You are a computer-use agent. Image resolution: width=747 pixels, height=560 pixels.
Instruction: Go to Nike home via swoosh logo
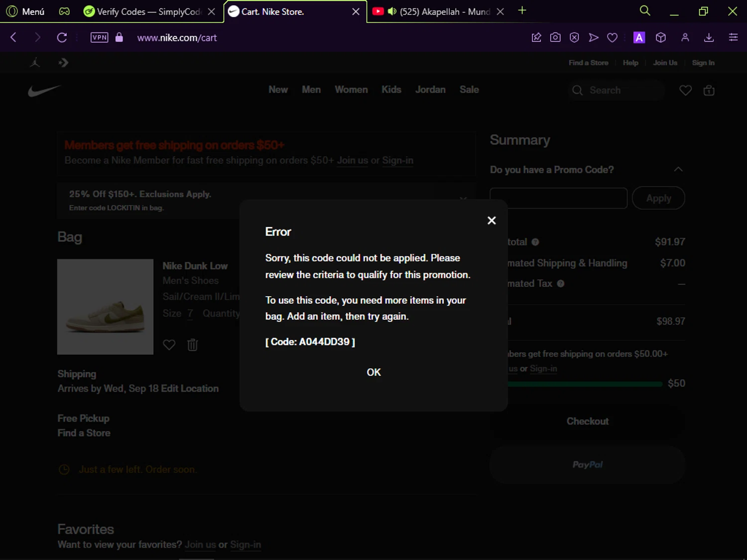pyautogui.click(x=44, y=91)
